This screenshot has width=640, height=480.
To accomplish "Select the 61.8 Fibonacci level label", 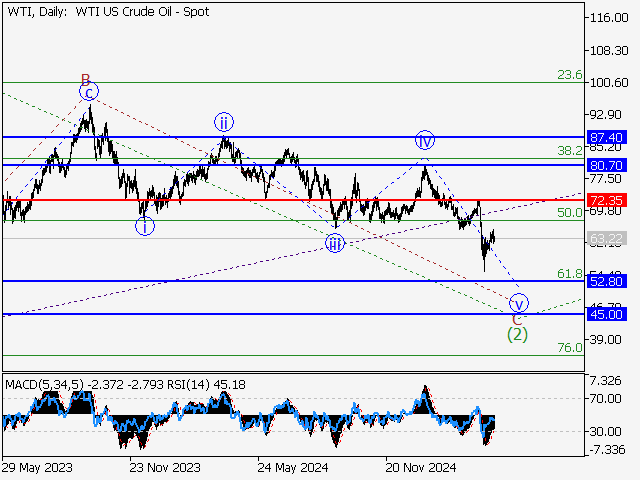I will click(569, 273).
